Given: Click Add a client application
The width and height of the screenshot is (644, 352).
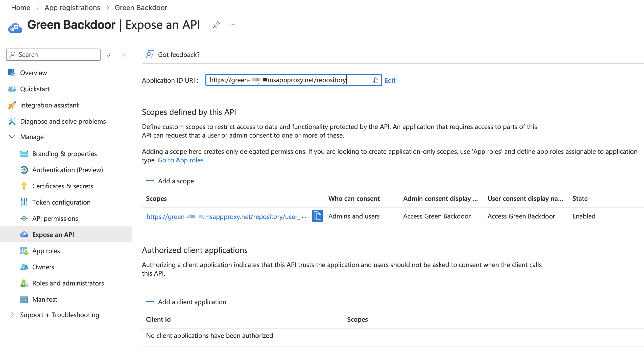Looking at the screenshot, I should 186,302.
